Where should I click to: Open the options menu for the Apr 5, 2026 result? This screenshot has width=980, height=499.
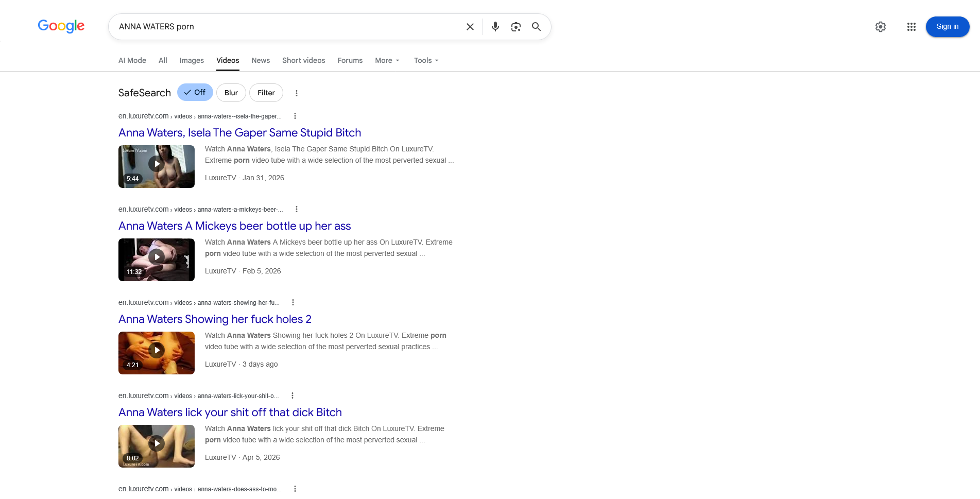point(293,395)
